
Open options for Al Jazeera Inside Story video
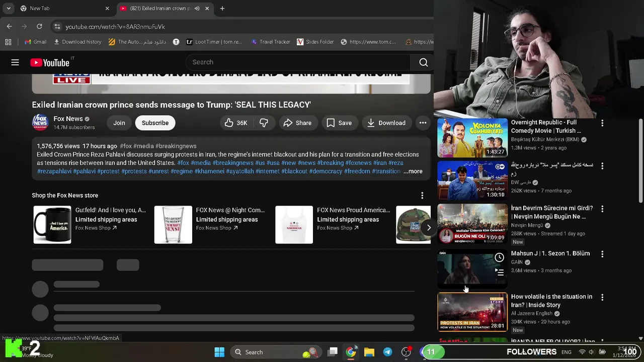[602, 297]
